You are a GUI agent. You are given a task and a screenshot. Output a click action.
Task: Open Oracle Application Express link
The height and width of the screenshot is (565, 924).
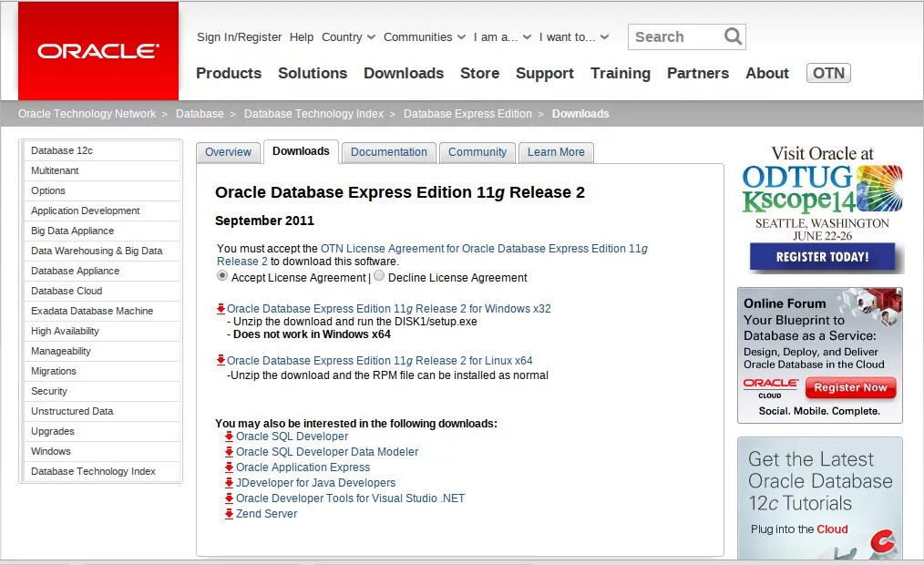click(x=303, y=467)
